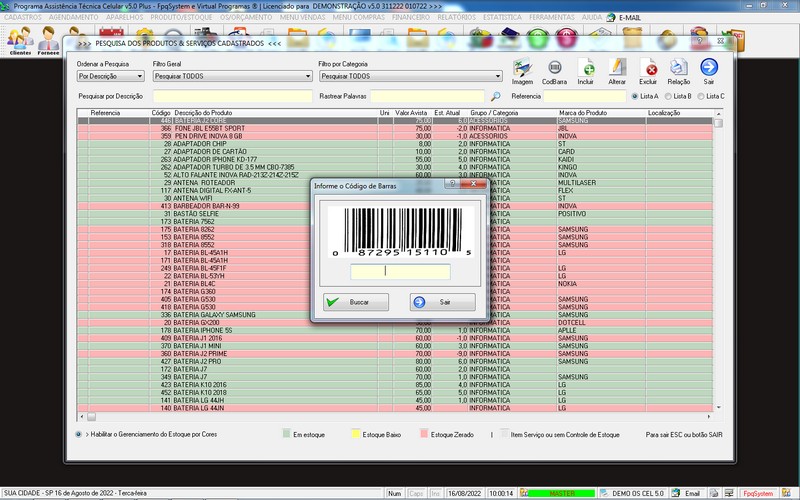The width and height of the screenshot is (800, 500).
Task: Select the Lista B radio button
Action: (x=668, y=96)
